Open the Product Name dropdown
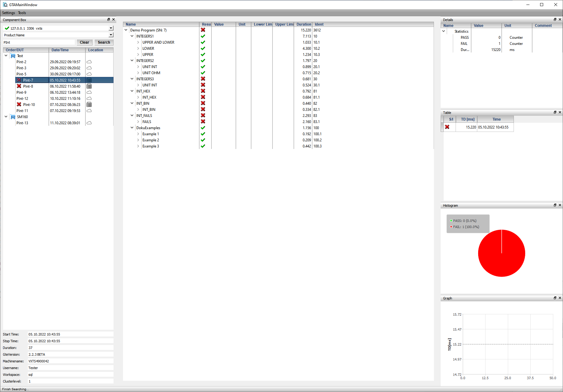 [x=111, y=35]
